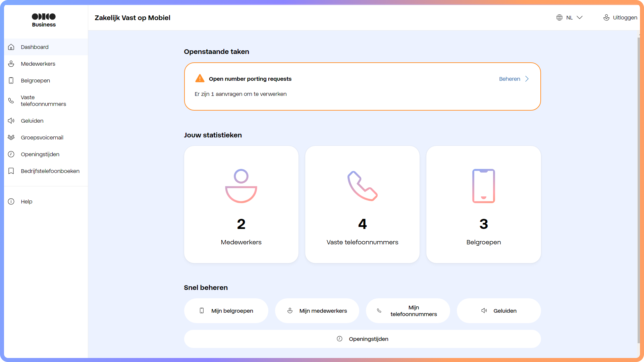Open Mijn telefoonnummers under Snel beheren
644x362 pixels.
tap(408, 311)
